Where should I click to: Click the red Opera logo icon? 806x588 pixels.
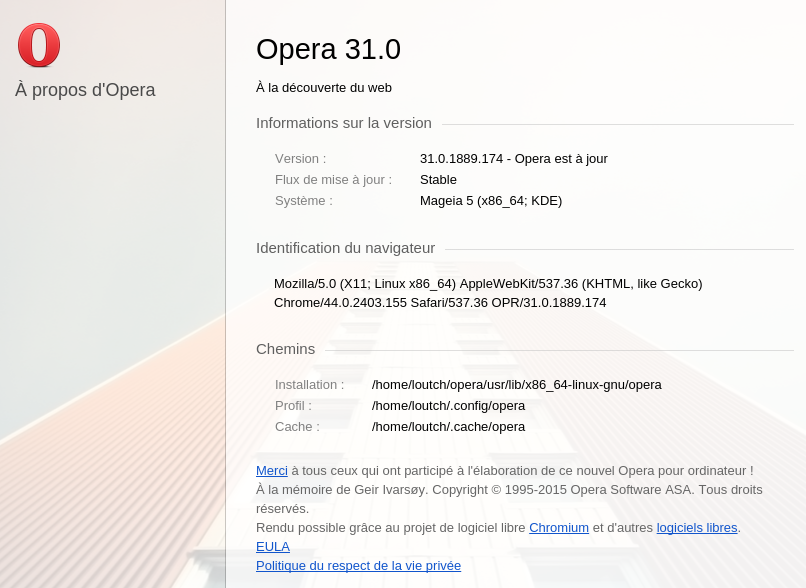[x=39, y=45]
